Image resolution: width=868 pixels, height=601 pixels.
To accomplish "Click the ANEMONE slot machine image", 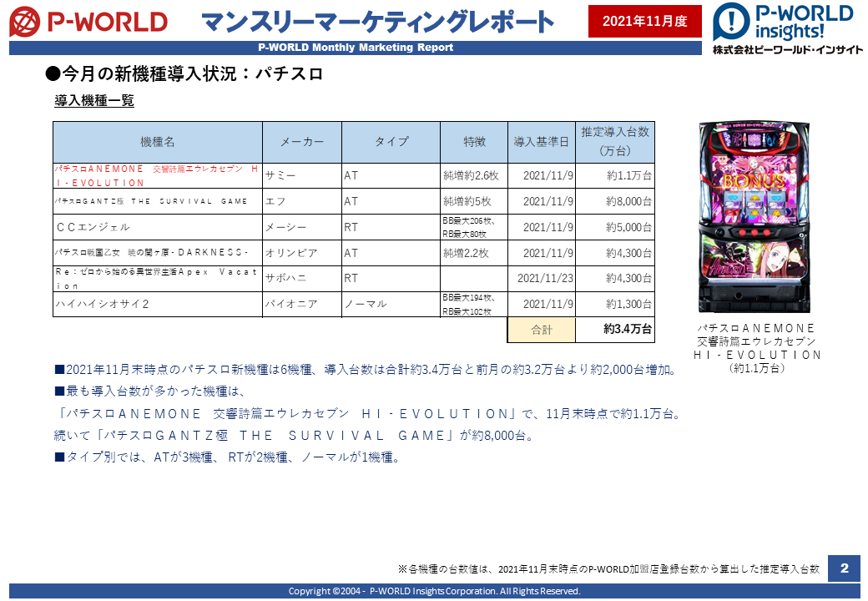I will (754, 218).
